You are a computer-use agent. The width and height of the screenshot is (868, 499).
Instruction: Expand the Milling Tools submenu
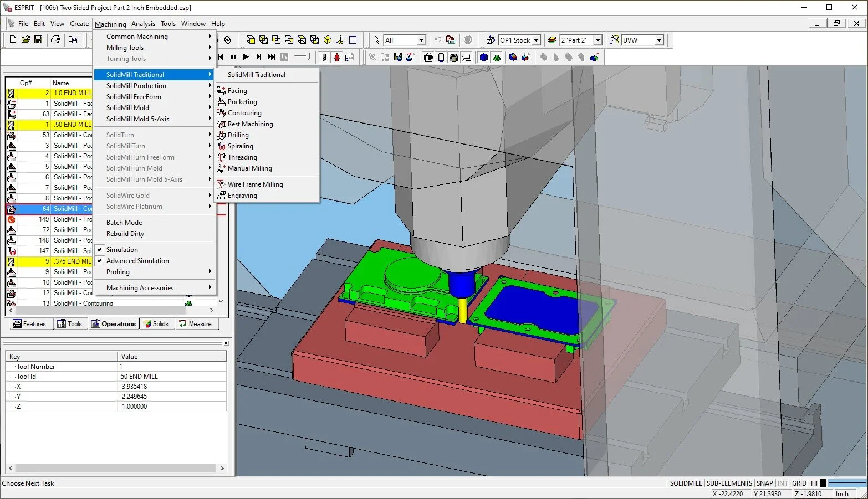(154, 48)
